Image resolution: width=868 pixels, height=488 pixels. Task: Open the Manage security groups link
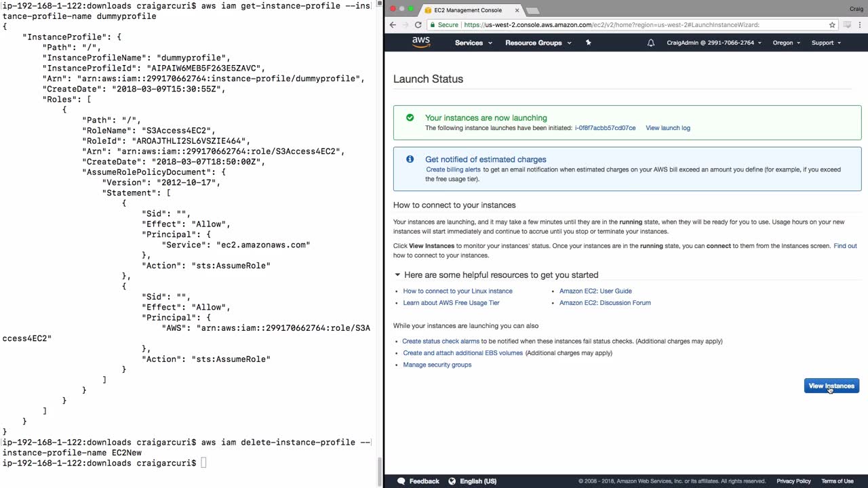click(437, 365)
